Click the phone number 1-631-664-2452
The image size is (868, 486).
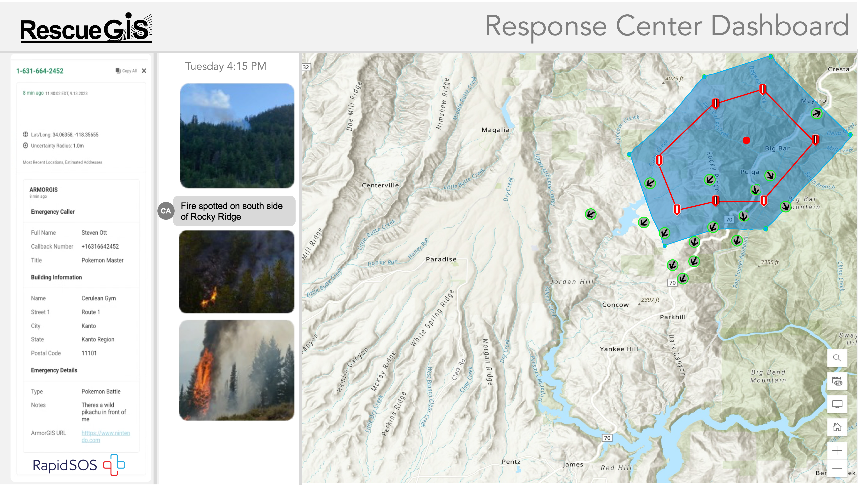[x=40, y=71]
